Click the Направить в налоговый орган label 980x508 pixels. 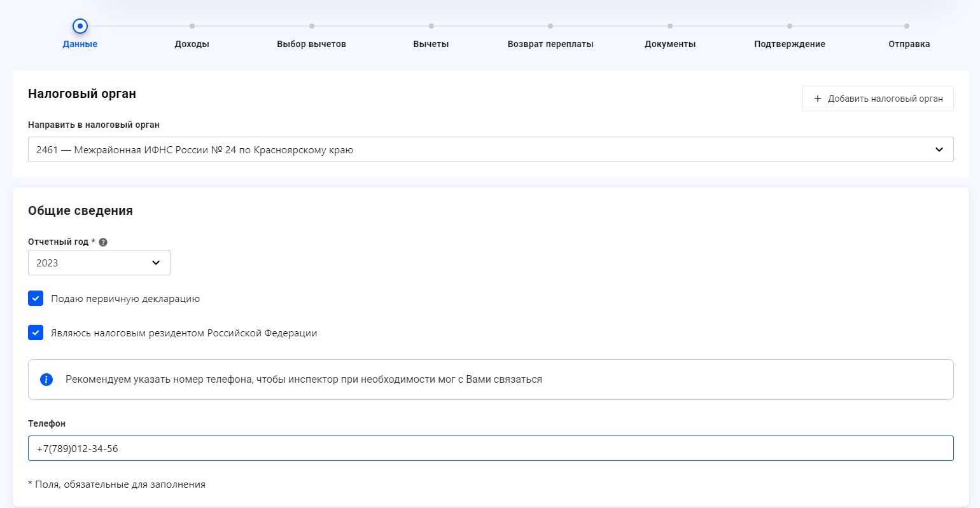(x=94, y=125)
